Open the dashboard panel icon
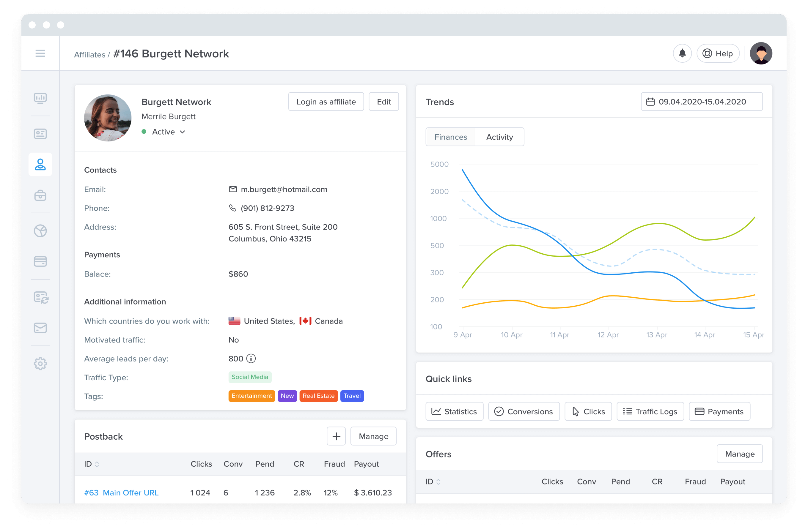808x532 pixels. [40, 97]
